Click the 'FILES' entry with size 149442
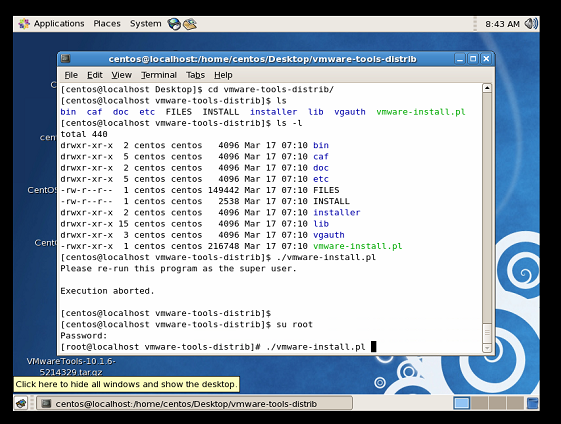Screen dimensions: 561x424 326,190
